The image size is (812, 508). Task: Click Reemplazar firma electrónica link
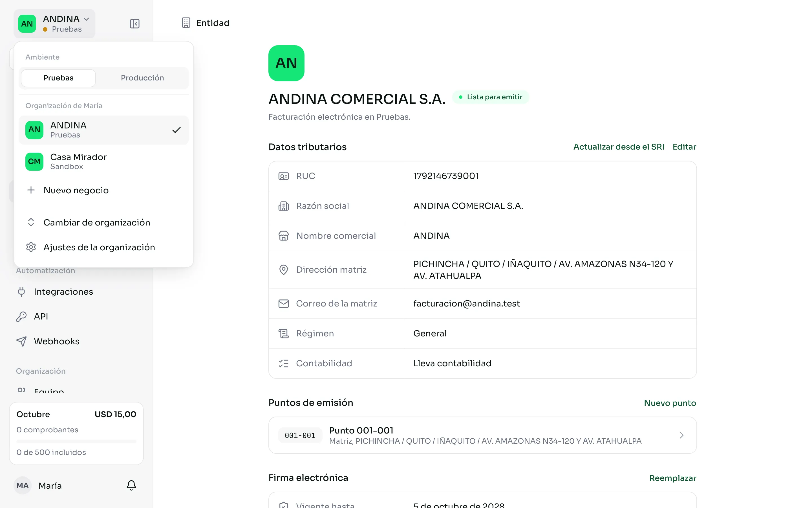tap(672, 478)
